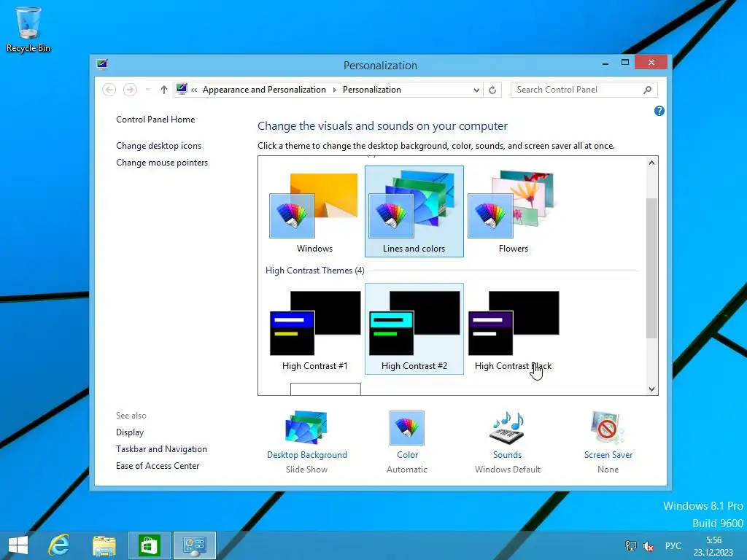Open the Color settings icon
Image resolution: width=747 pixels, height=560 pixels.
(407, 427)
